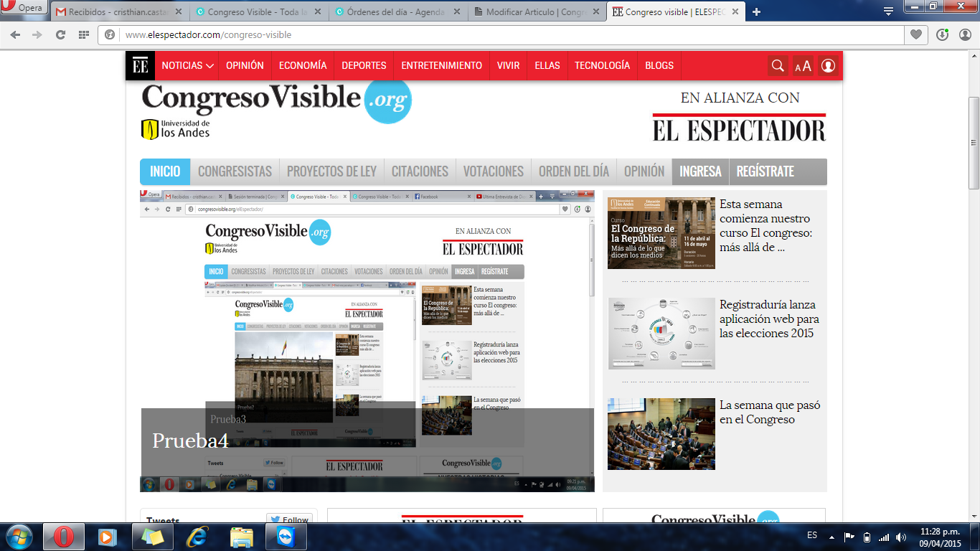Viewport: 980px width, 551px height.
Task: Bookmark page with the heart icon
Action: [915, 34]
